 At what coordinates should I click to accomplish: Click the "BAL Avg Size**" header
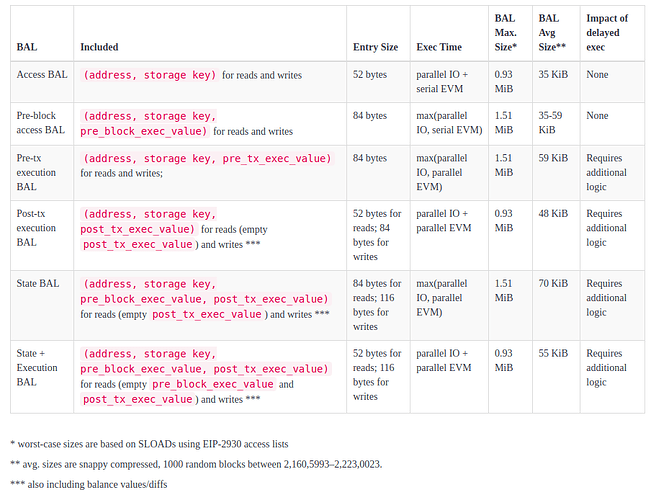click(552, 32)
